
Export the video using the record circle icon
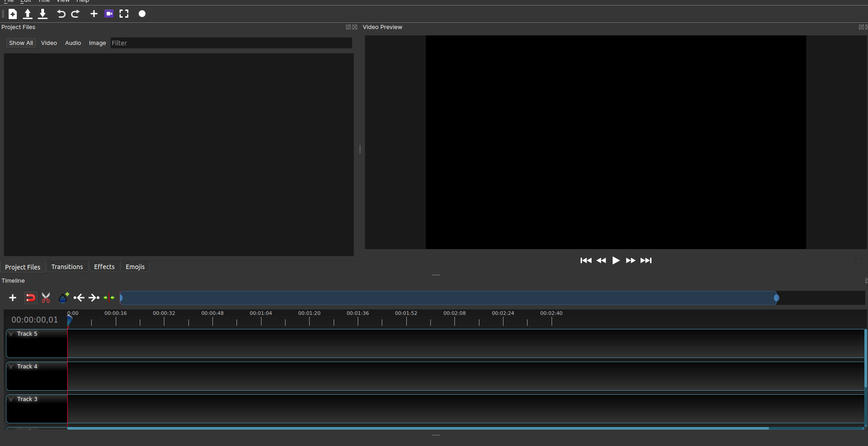click(x=142, y=14)
